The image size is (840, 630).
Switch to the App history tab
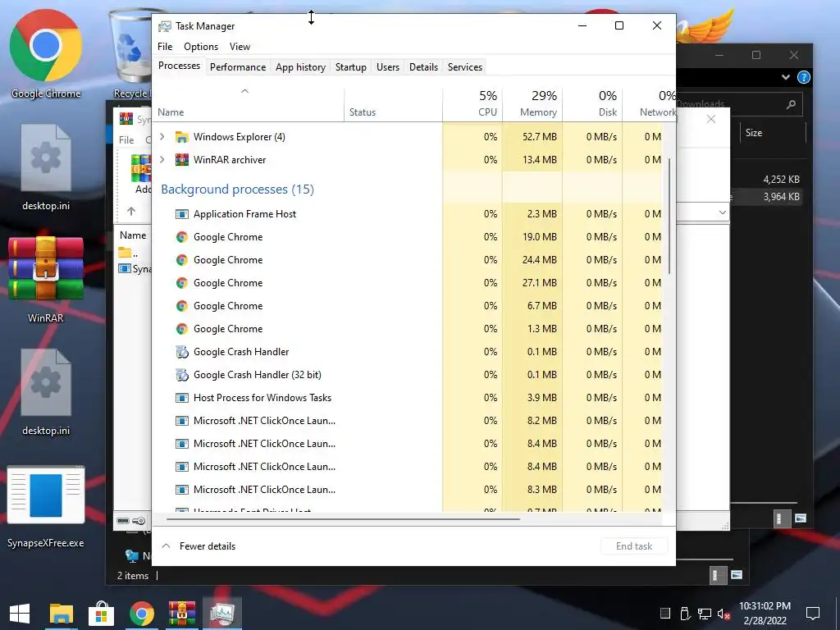coord(300,67)
